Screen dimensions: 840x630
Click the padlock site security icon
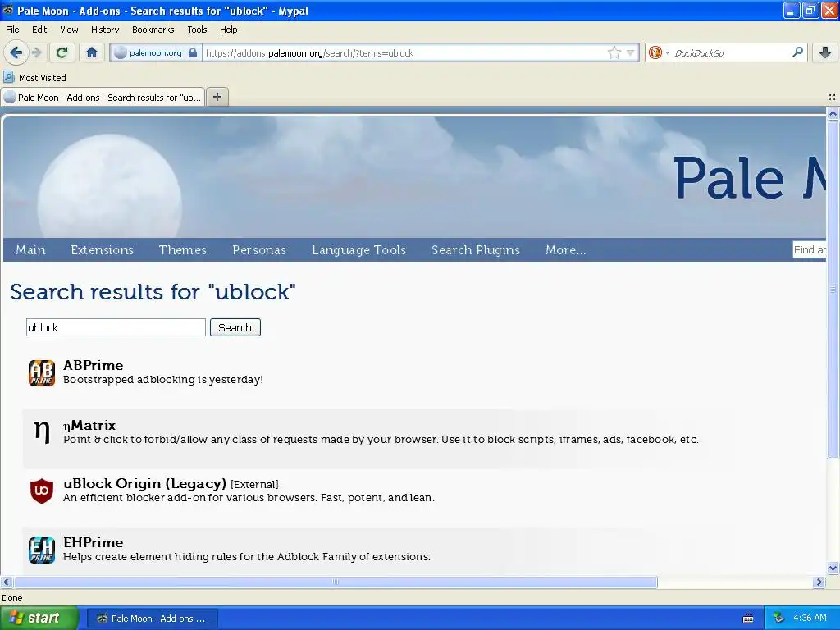coord(194,52)
